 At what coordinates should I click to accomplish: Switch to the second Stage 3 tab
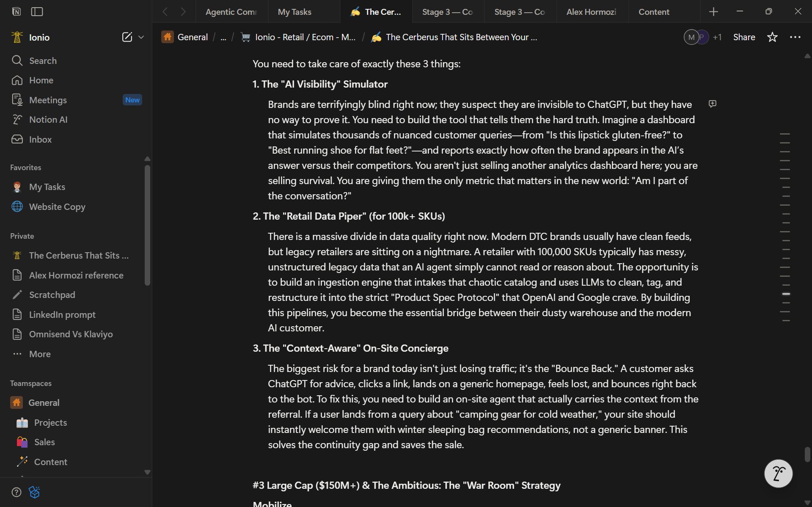(520, 12)
